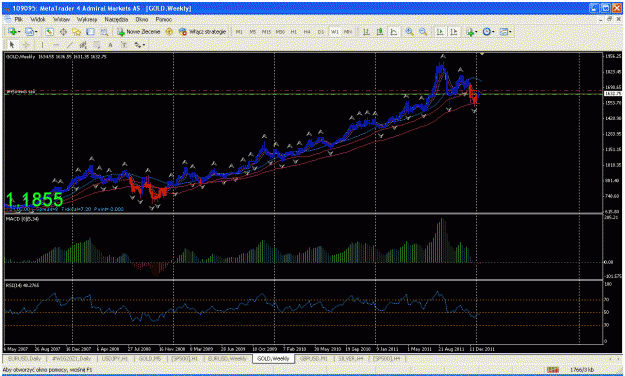Expand the Indicators dropdown arrow
The image size is (625, 376).
click(x=476, y=32)
